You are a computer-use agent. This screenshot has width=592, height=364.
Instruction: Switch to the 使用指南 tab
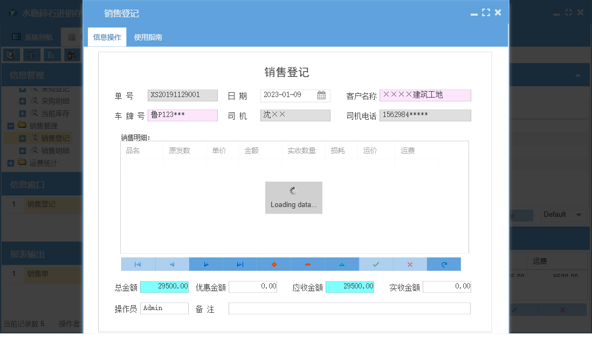click(x=148, y=38)
